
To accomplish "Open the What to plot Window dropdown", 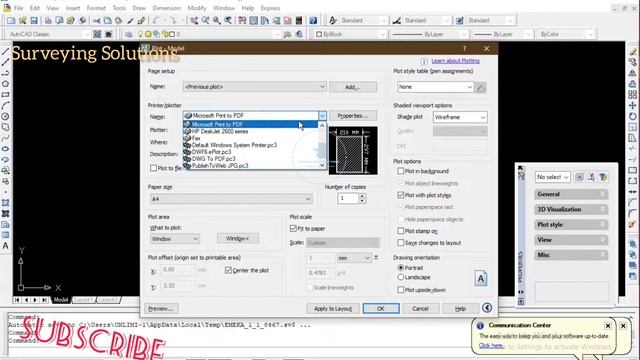I will [175, 239].
